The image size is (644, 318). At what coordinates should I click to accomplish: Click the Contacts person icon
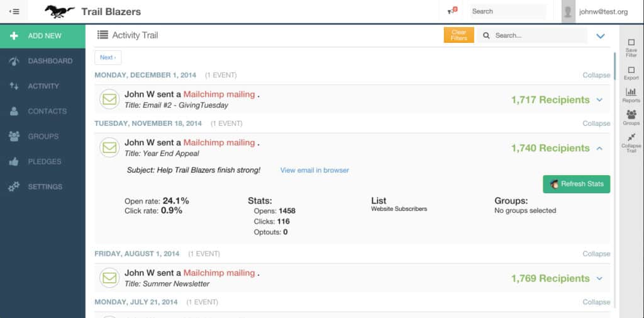tap(14, 111)
